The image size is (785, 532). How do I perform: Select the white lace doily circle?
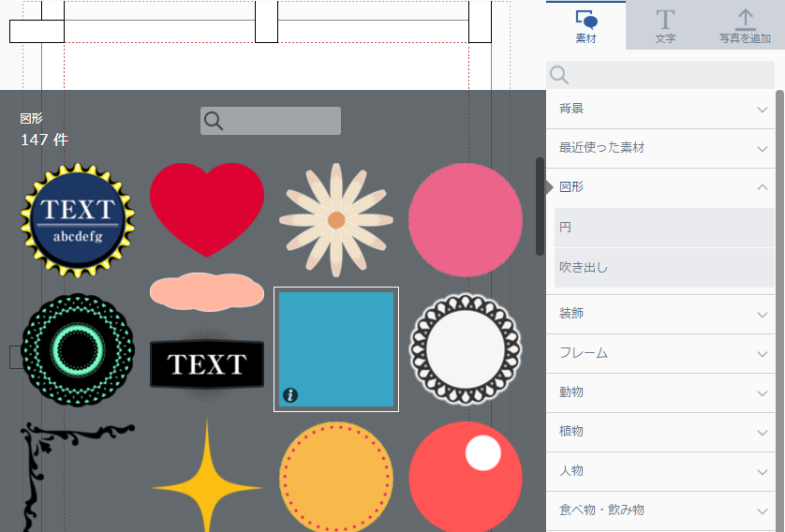466,349
